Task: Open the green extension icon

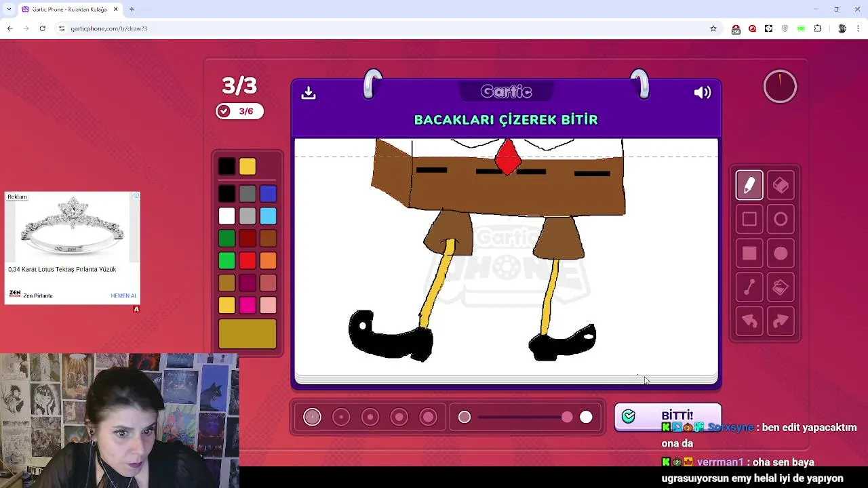Action: tap(802, 28)
